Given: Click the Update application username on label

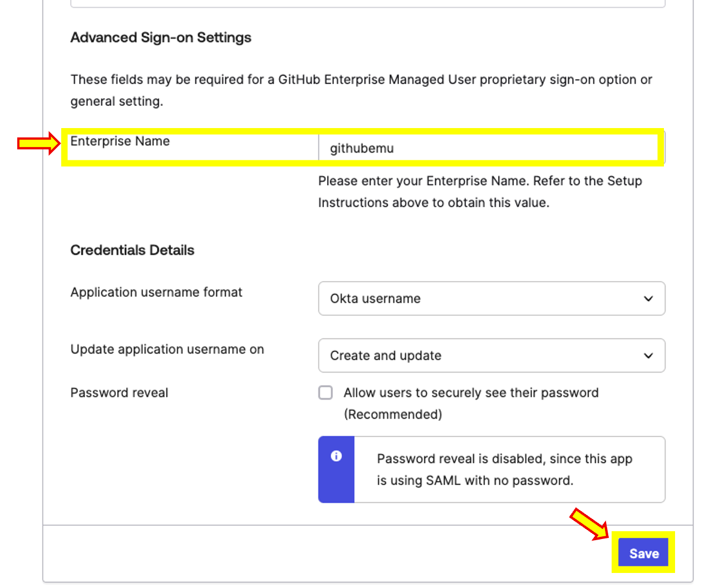Looking at the screenshot, I should pyautogui.click(x=167, y=349).
